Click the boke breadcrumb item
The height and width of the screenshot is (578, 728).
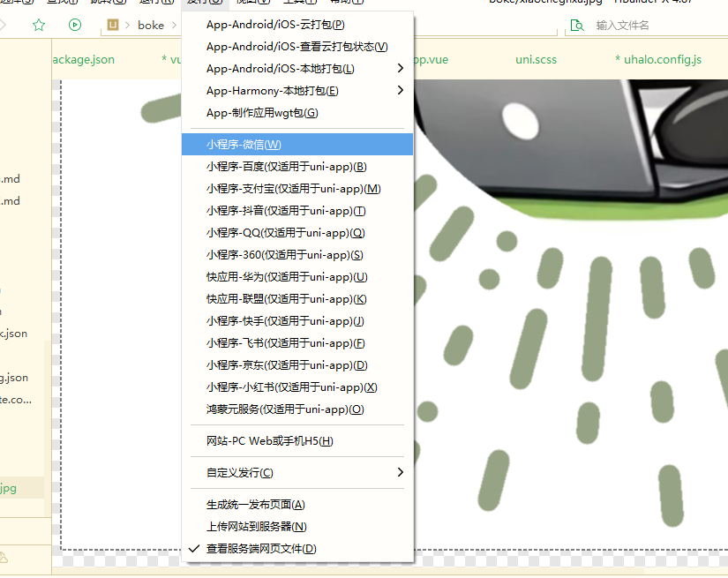point(151,26)
